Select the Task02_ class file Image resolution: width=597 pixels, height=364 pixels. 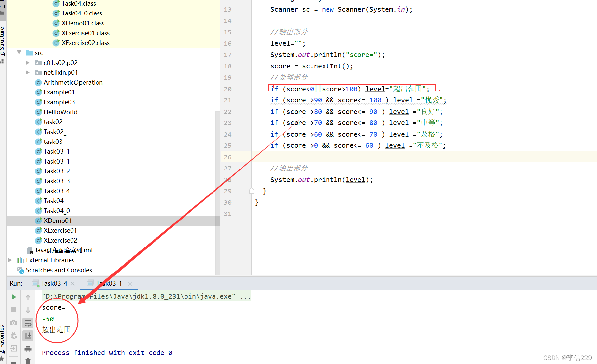[x=55, y=132]
